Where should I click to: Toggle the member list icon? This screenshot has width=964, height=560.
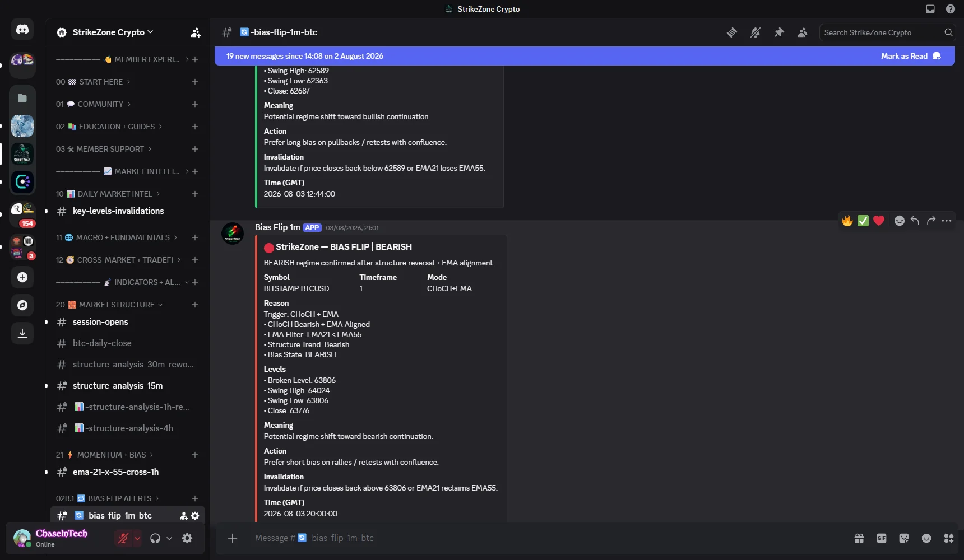tap(803, 32)
